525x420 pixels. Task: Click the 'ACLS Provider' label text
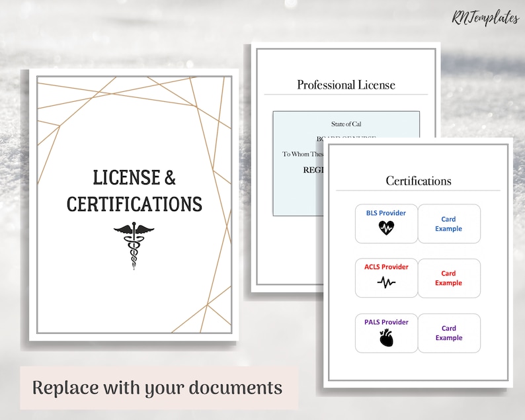click(x=386, y=267)
